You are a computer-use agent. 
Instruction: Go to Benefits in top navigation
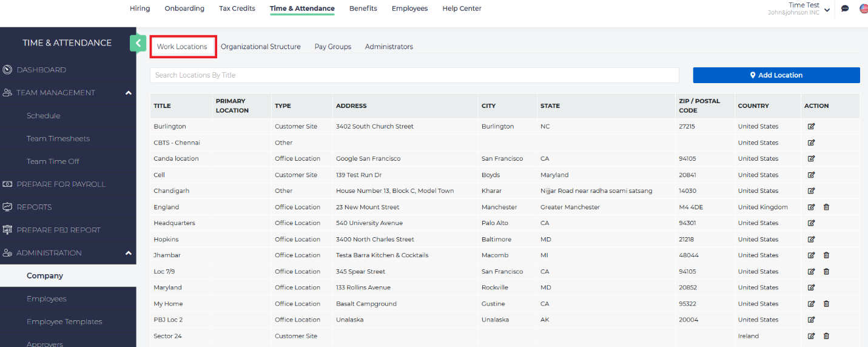[x=363, y=8]
